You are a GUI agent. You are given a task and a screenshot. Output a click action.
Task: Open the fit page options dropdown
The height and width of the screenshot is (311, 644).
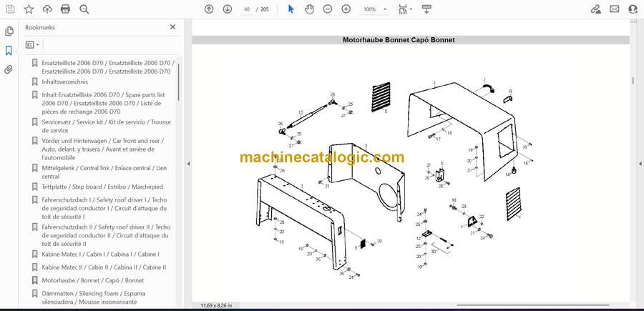tap(405, 9)
